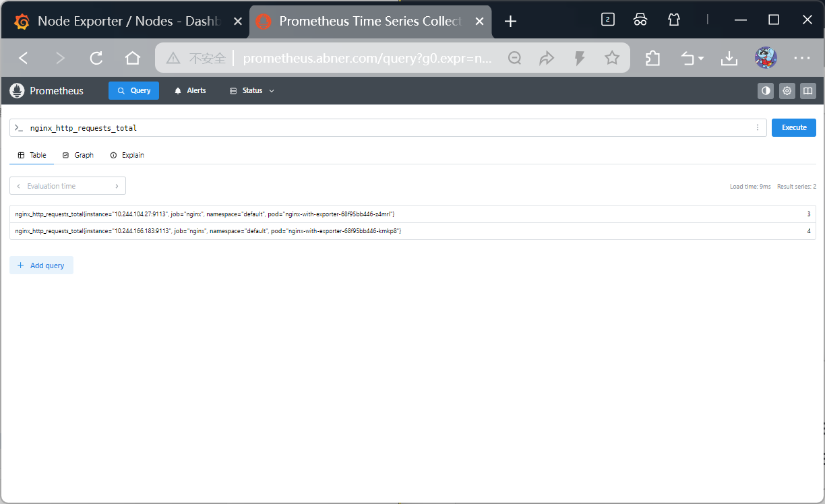Switch to the Table tab

[32, 155]
